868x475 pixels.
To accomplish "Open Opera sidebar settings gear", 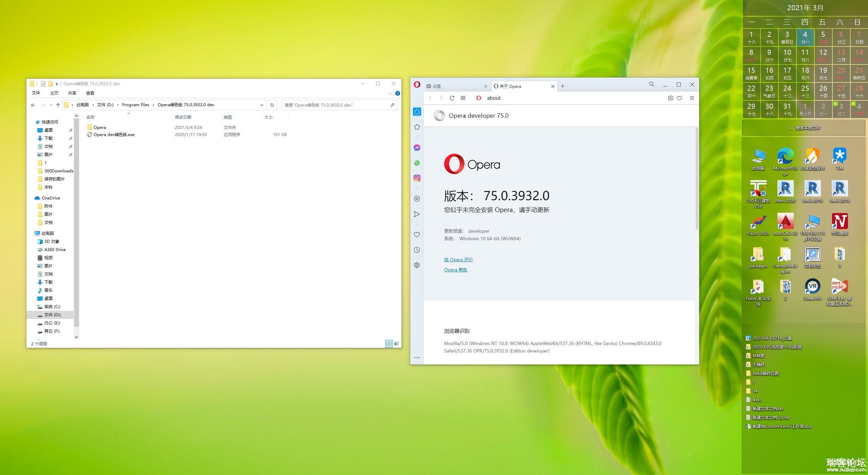I will (x=417, y=265).
